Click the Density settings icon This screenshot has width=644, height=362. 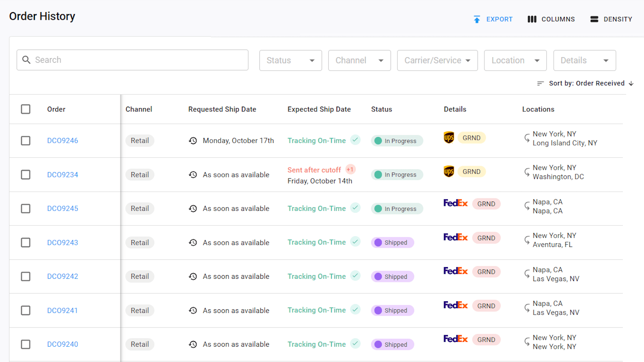pyautogui.click(x=594, y=19)
